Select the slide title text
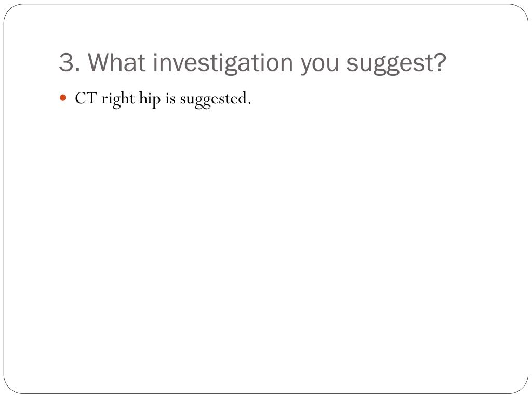 point(252,63)
